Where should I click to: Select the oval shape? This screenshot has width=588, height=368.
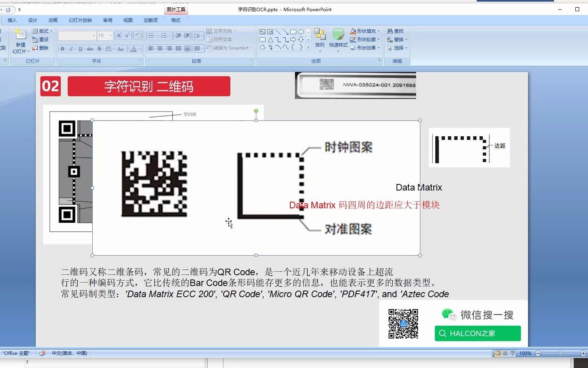coord(301,32)
